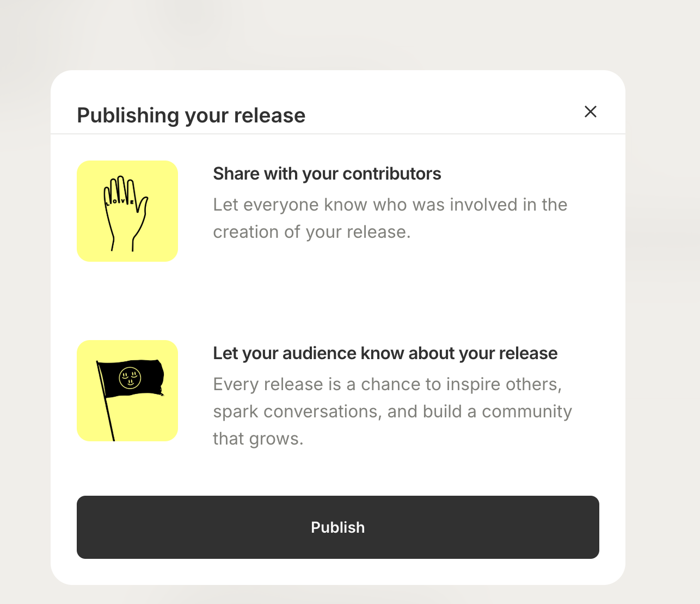700x604 pixels.
Task: Click the "Let your audience know about your release" heading
Action: [x=385, y=353]
